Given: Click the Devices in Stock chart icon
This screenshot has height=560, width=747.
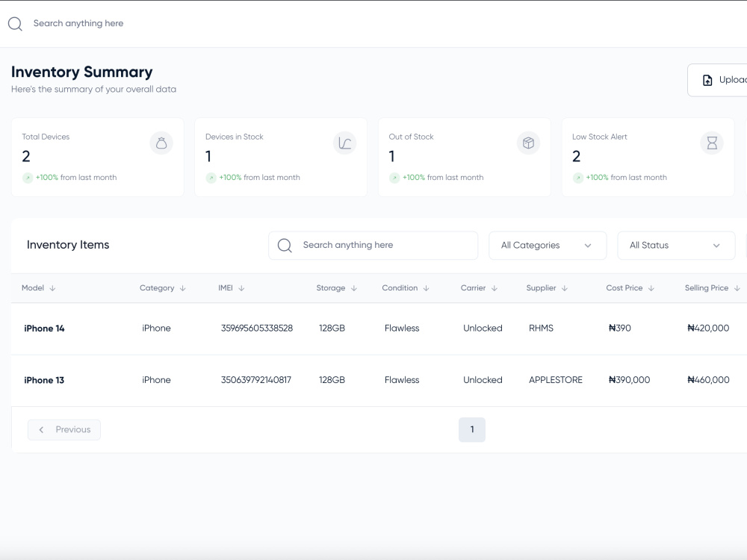Looking at the screenshot, I should [x=345, y=143].
